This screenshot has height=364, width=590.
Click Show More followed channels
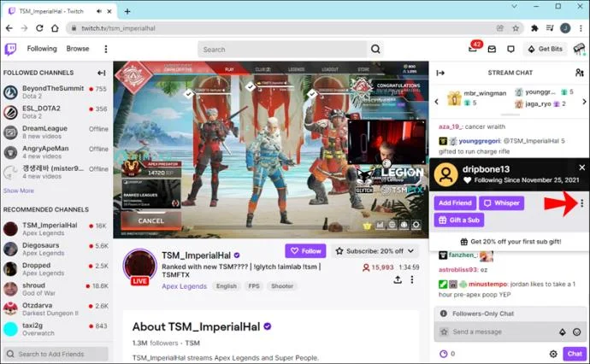[x=19, y=191]
